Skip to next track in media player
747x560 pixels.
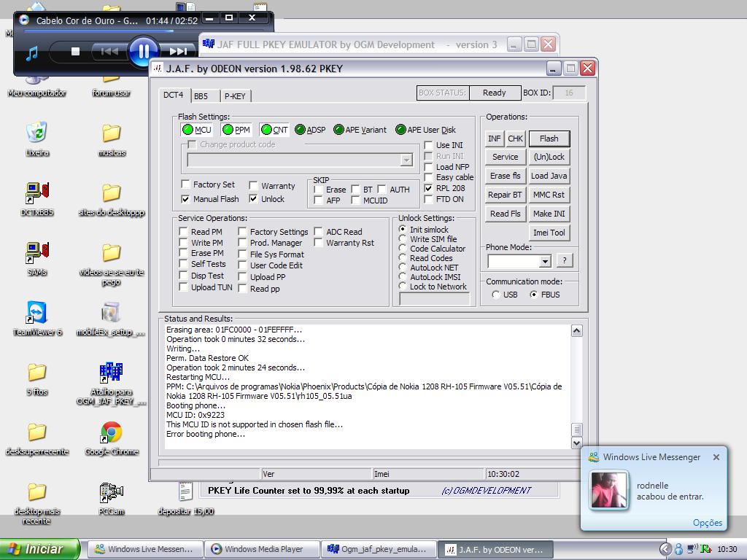(x=178, y=51)
